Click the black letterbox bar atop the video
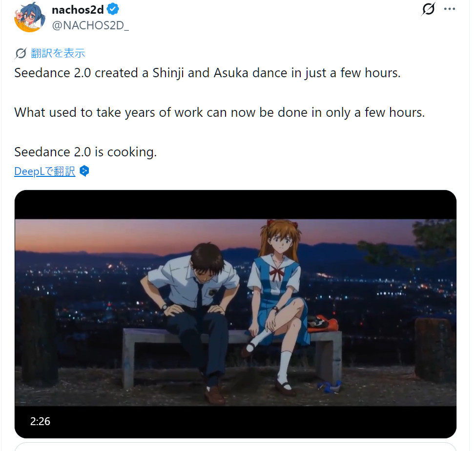This screenshot has width=476, height=451. (235, 204)
